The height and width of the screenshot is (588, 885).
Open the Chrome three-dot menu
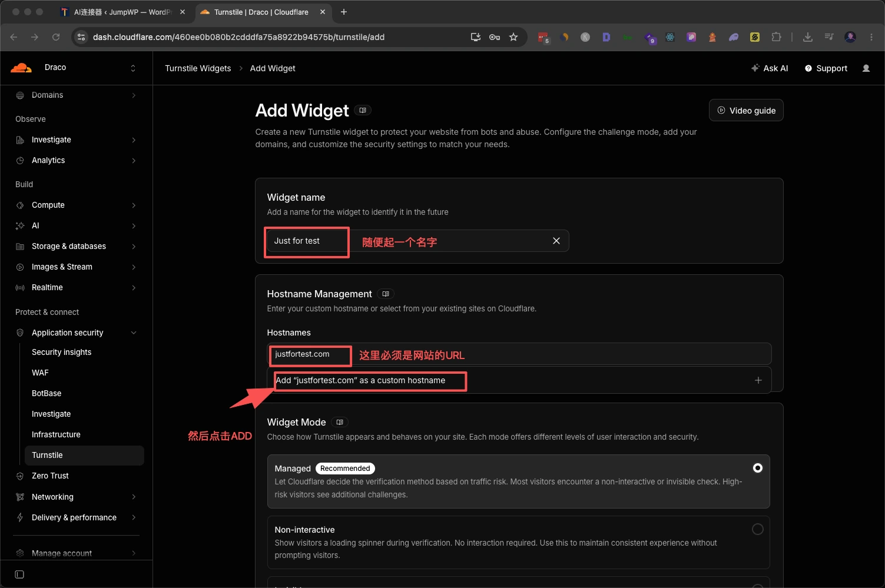coord(871,37)
